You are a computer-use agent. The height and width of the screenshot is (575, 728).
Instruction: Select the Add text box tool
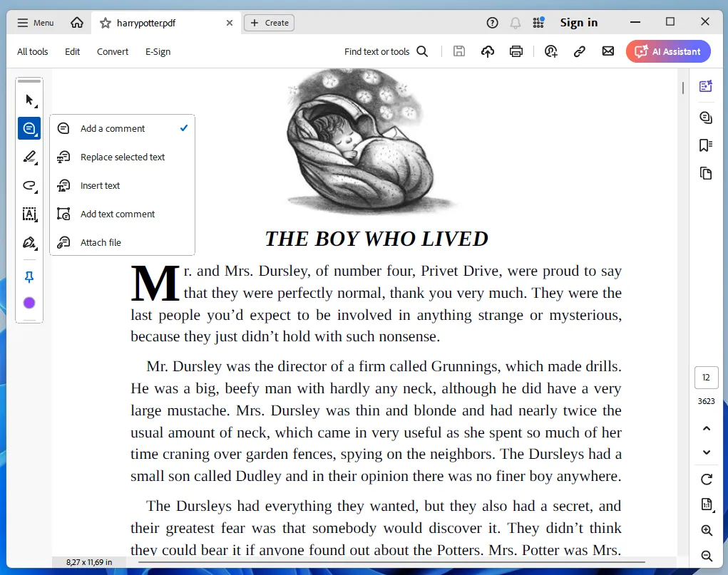29,214
